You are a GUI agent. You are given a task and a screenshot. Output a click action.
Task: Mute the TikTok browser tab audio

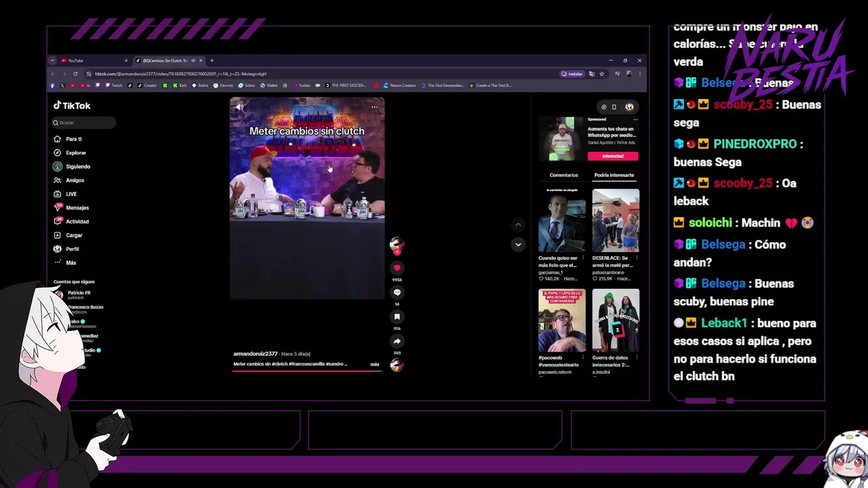tap(193, 60)
